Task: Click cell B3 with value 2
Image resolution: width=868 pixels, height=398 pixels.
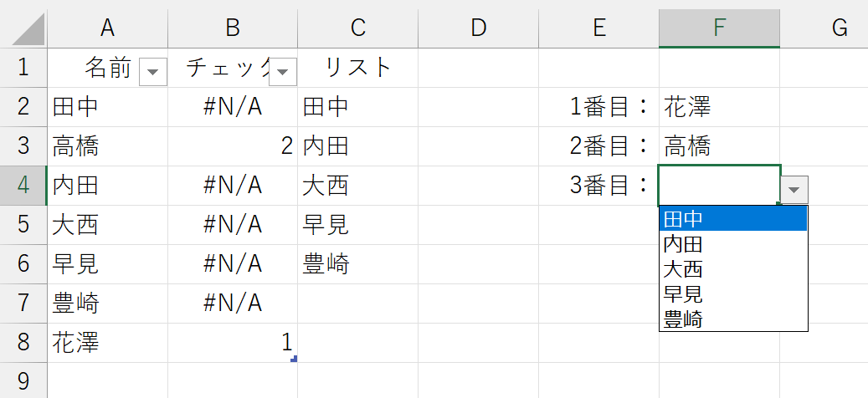Action: [x=233, y=146]
